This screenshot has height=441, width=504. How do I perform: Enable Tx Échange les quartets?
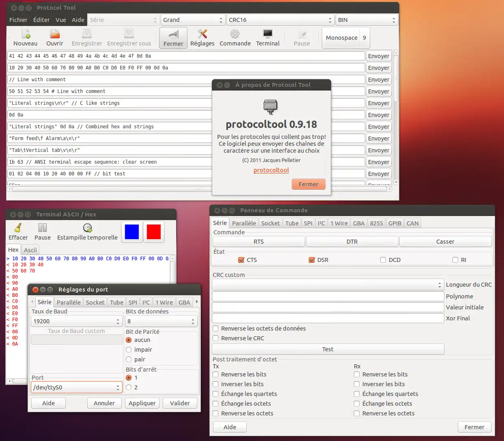pyautogui.click(x=215, y=394)
